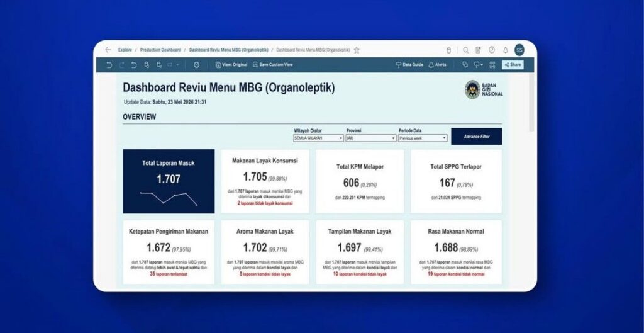The width and height of the screenshot is (644, 333).
Task: Click '19 laporan kondisi tidak normal' text
Action: [x=456, y=274]
